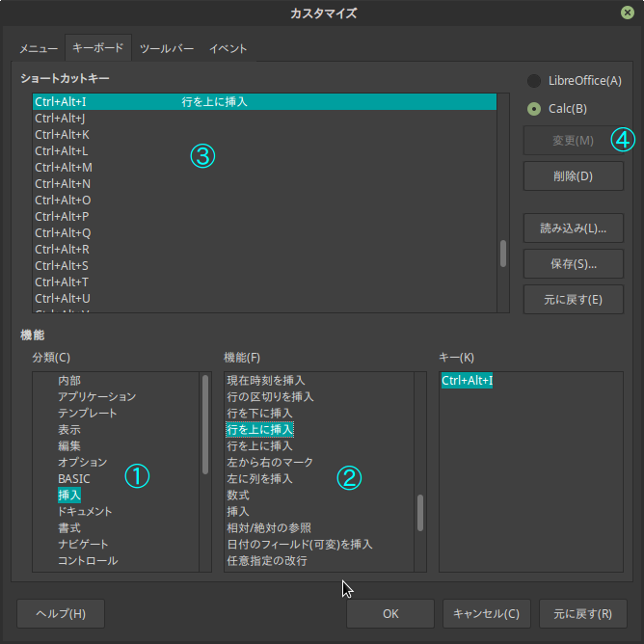
Task: Click the 読み込み(L)... button
Action: 573,228
